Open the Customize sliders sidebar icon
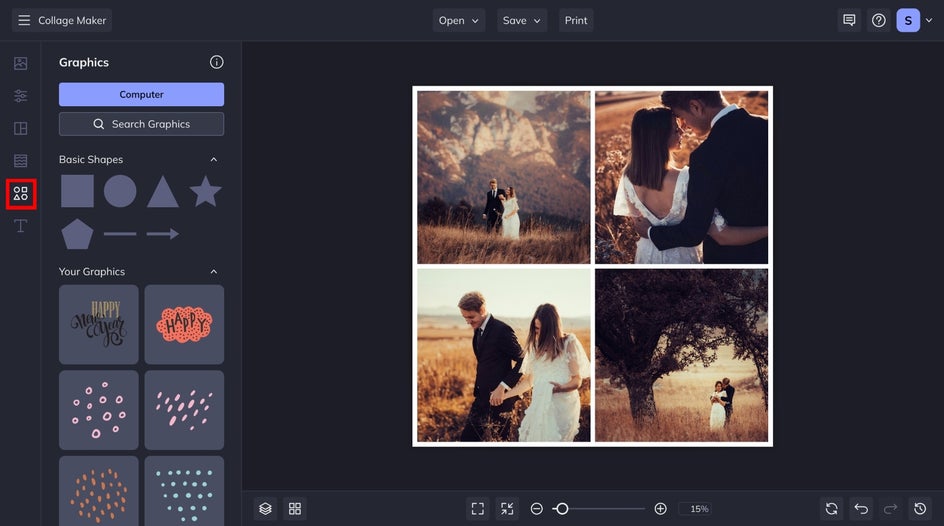The image size is (944, 526). tap(20, 96)
